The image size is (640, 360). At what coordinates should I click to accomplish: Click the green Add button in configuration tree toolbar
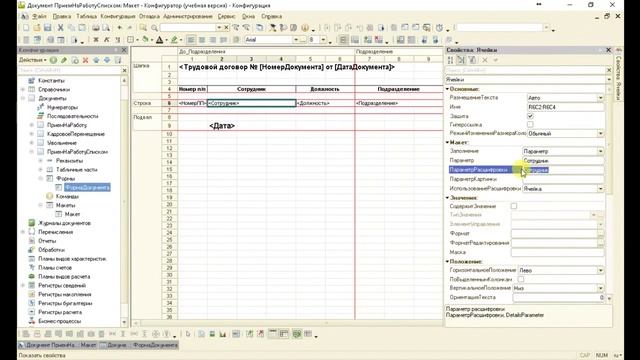click(53, 60)
